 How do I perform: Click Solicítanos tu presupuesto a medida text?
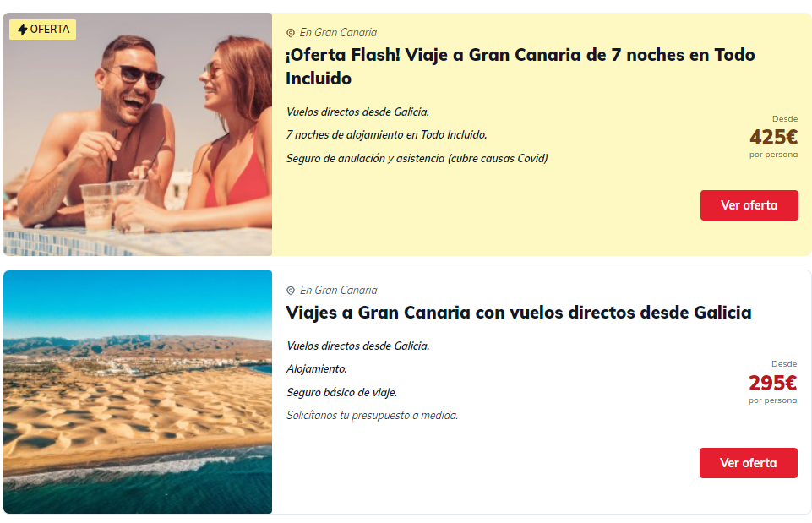click(x=373, y=416)
